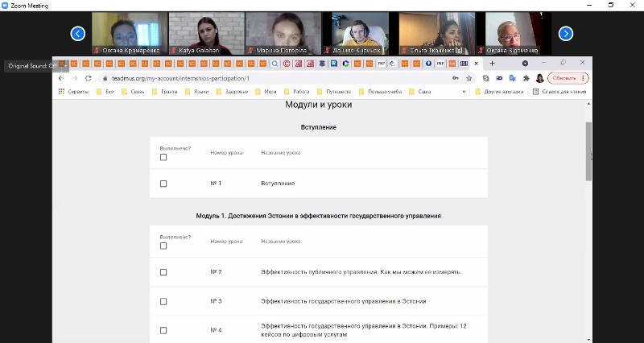
Task: Open the Google Translate extension icon
Action: pyautogui.click(x=513, y=78)
